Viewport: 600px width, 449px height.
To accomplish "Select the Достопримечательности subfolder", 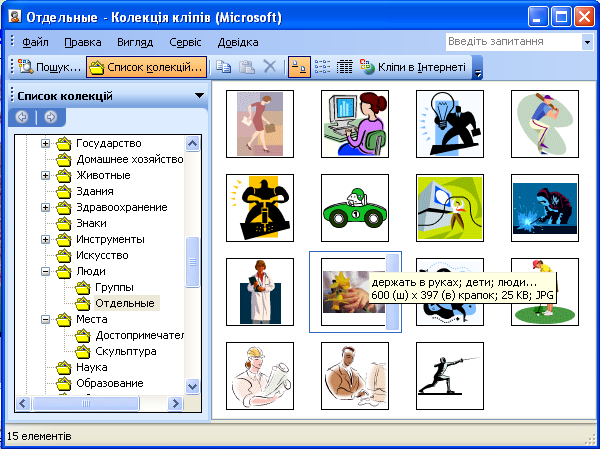I will pos(129,335).
